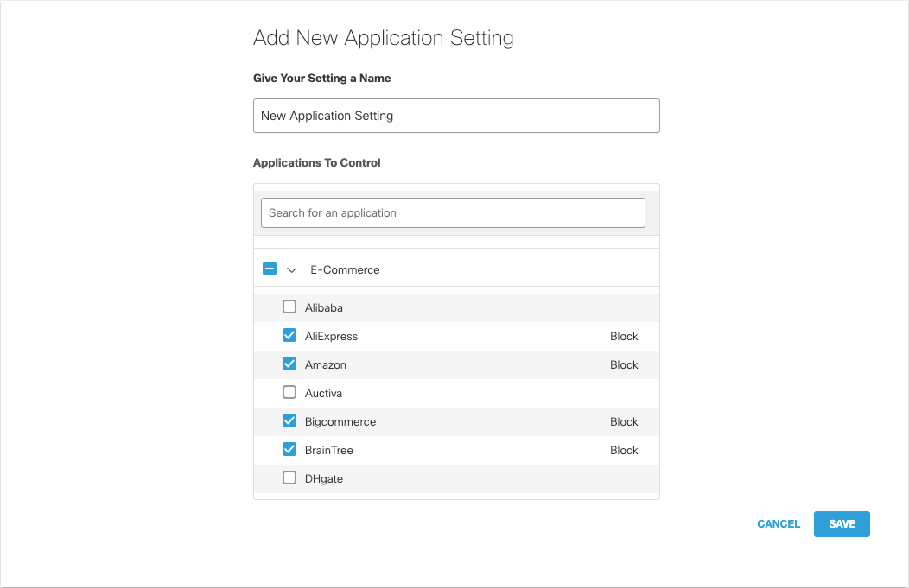
Task: Click the Add New Application Setting title
Action: [383, 38]
